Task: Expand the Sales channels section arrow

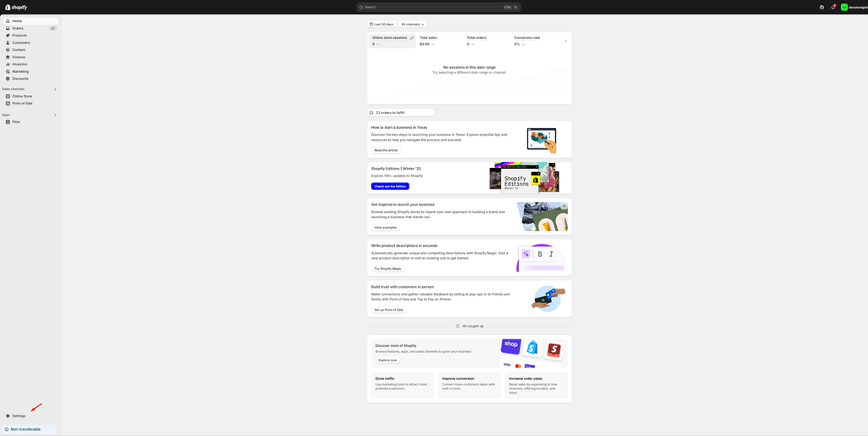Action: [x=55, y=89]
